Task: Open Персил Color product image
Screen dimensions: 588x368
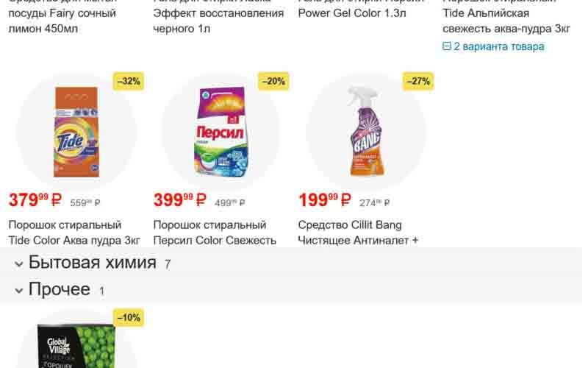Action: coord(221,132)
